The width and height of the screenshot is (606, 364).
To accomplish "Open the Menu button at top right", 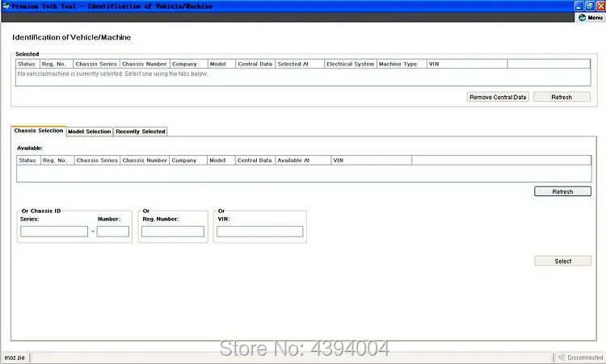I will [590, 18].
